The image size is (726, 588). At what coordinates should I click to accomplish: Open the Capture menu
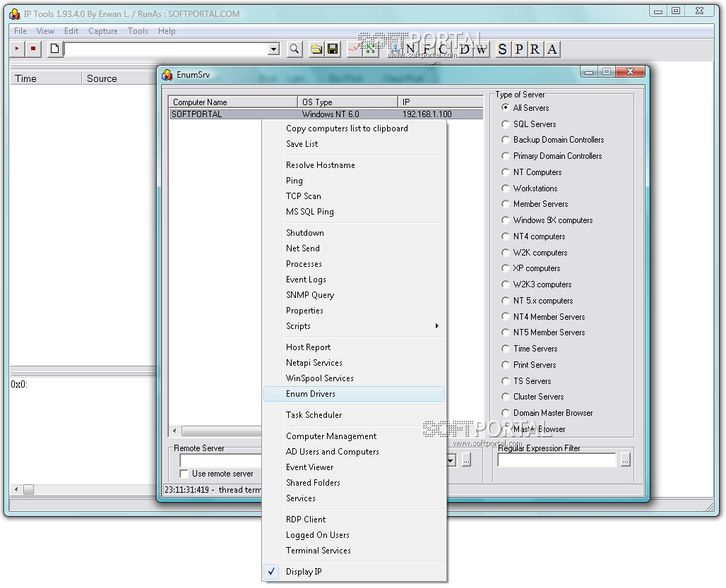click(103, 31)
